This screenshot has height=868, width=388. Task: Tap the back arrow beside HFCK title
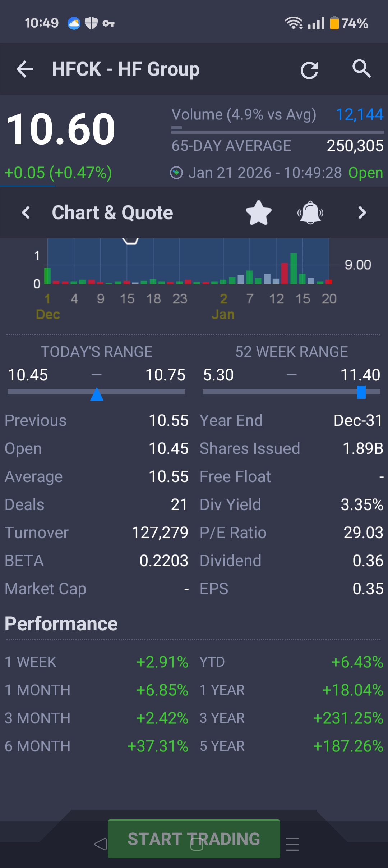pyautogui.click(x=25, y=69)
